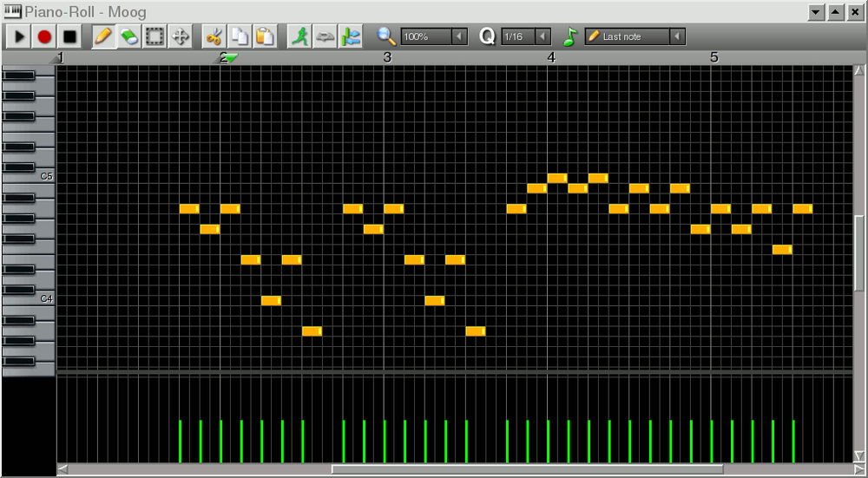This screenshot has width=868, height=478.
Task: Select the dashed-rectangle Selection tool
Action: click(155, 37)
